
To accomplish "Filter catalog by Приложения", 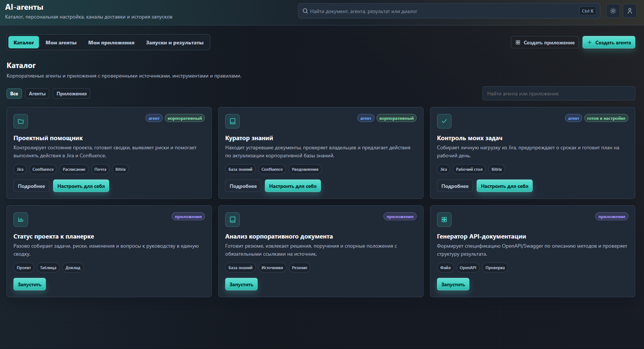I will click(x=71, y=94).
